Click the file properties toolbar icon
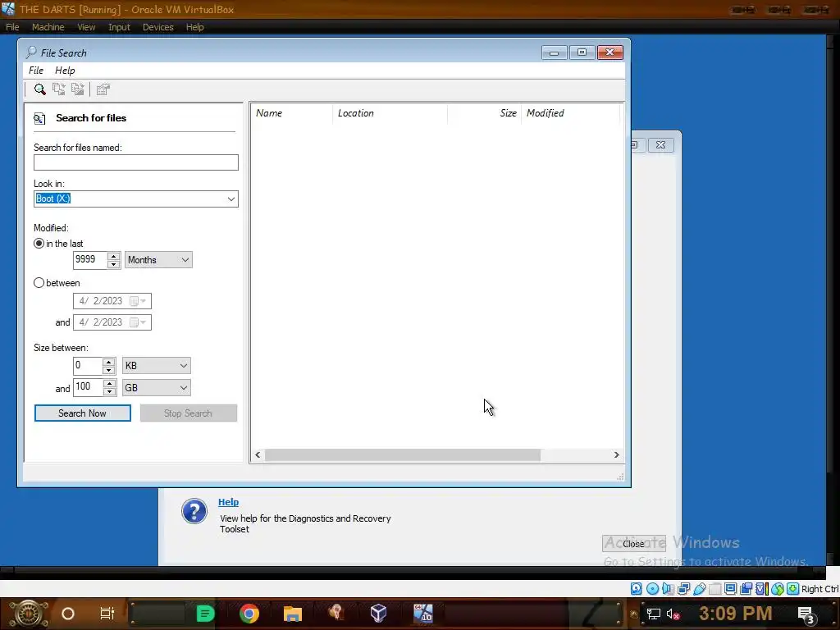The height and width of the screenshot is (630, 840). (x=103, y=89)
